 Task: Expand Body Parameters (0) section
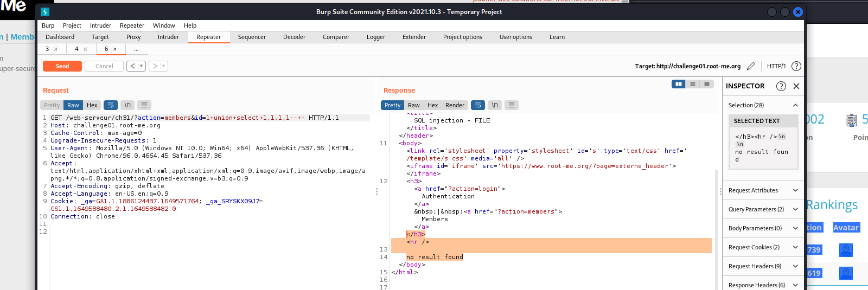[x=795, y=228]
